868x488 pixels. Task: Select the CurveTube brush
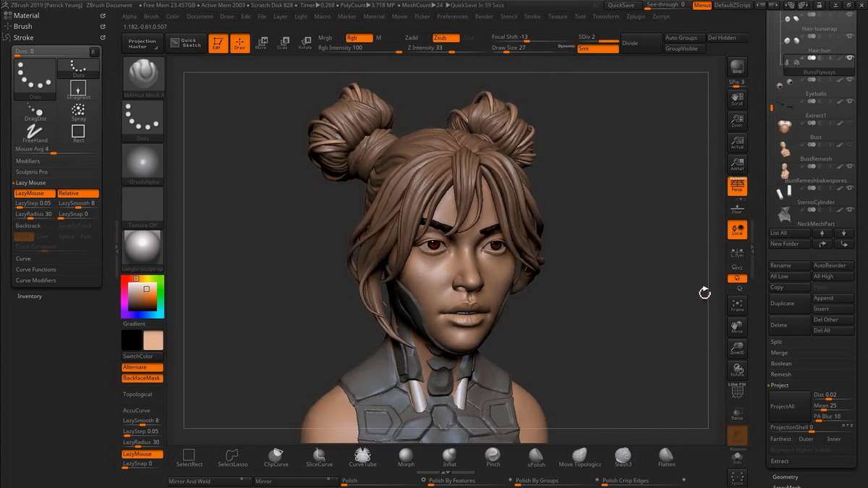[x=362, y=458]
